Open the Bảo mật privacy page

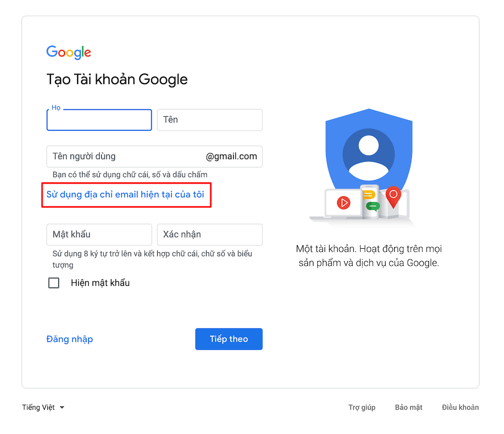(x=408, y=407)
